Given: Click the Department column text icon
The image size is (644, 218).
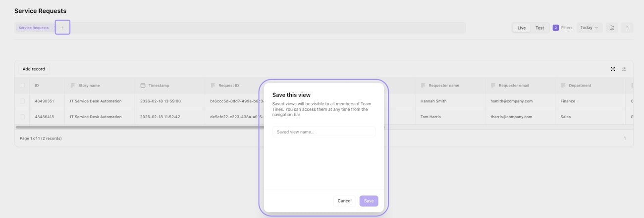Looking at the screenshot, I should pyautogui.click(x=563, y=86).
